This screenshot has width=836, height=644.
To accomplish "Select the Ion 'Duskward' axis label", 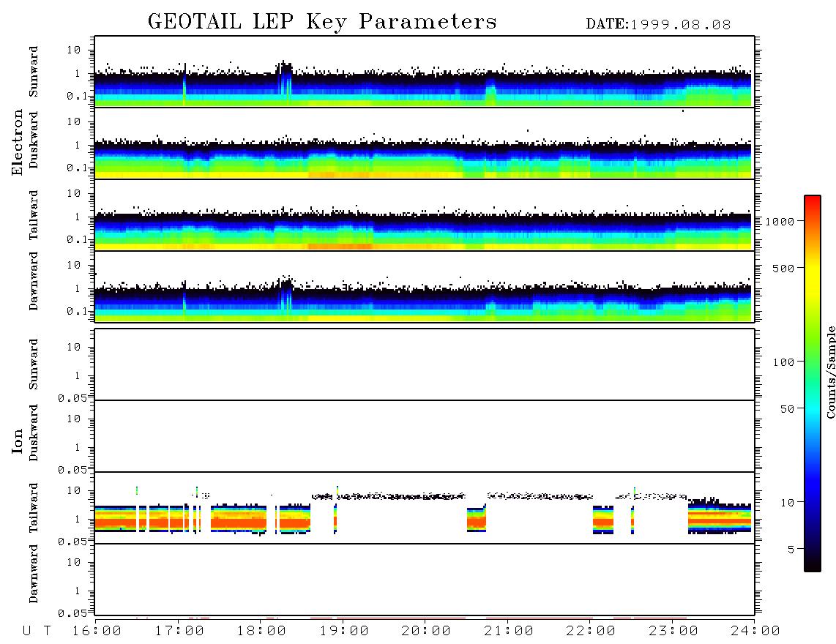I will pyautogui.click(x=34, y=433).
